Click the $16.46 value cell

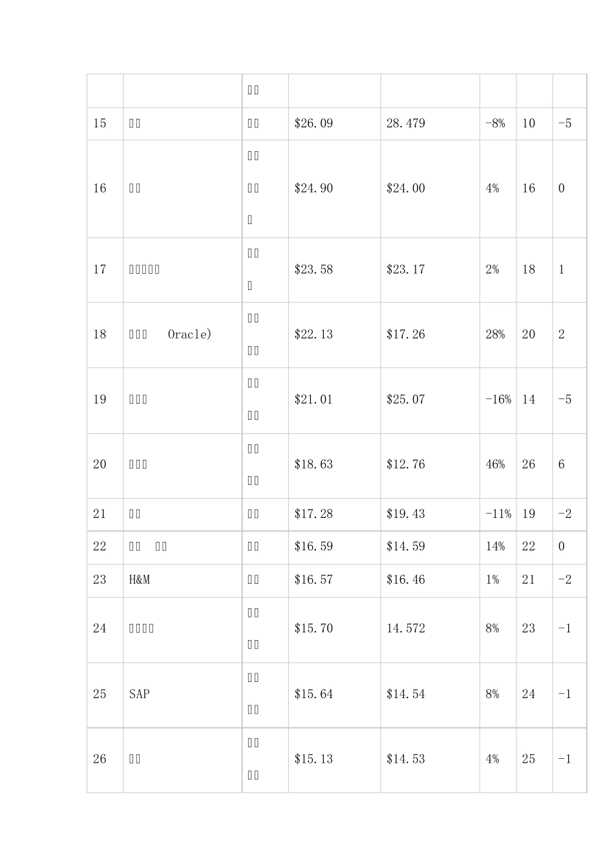coord(406,580)
